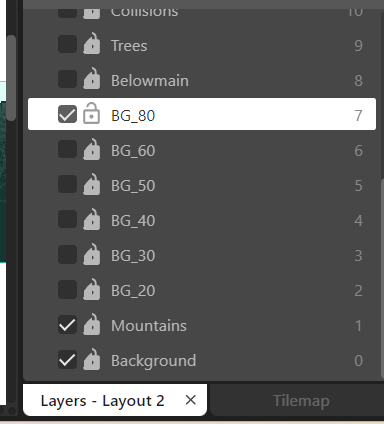Close the Layers - Layout 2 tab
The height and width of the screenshot is (424, 384).
(191, 400)
